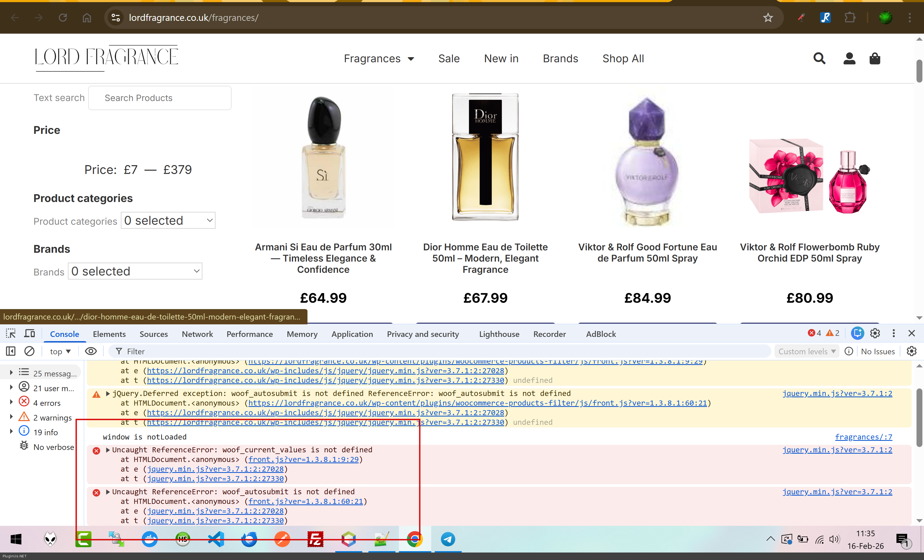Open the shopping bag cart icon

875,59
